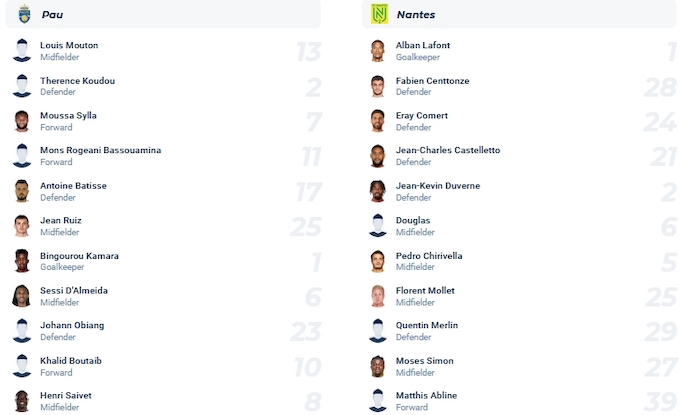The image size is (690, 415).
Task: Click Pedro Chirivella's player photo
Action: 377,261
